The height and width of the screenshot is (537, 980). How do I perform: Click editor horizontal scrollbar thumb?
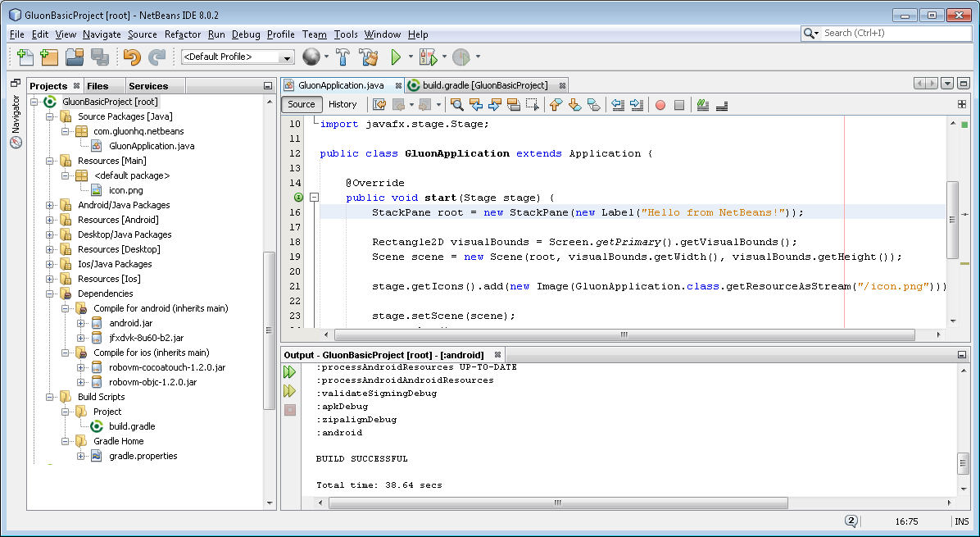(624, 335)
